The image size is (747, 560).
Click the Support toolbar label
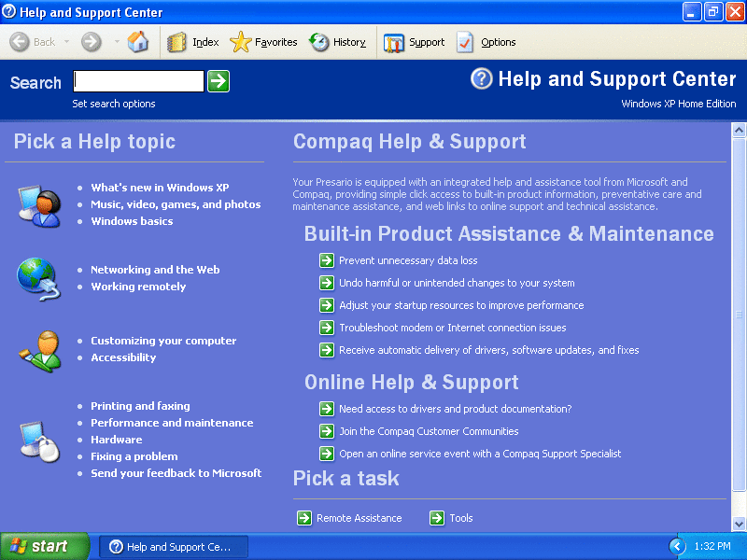427,42
